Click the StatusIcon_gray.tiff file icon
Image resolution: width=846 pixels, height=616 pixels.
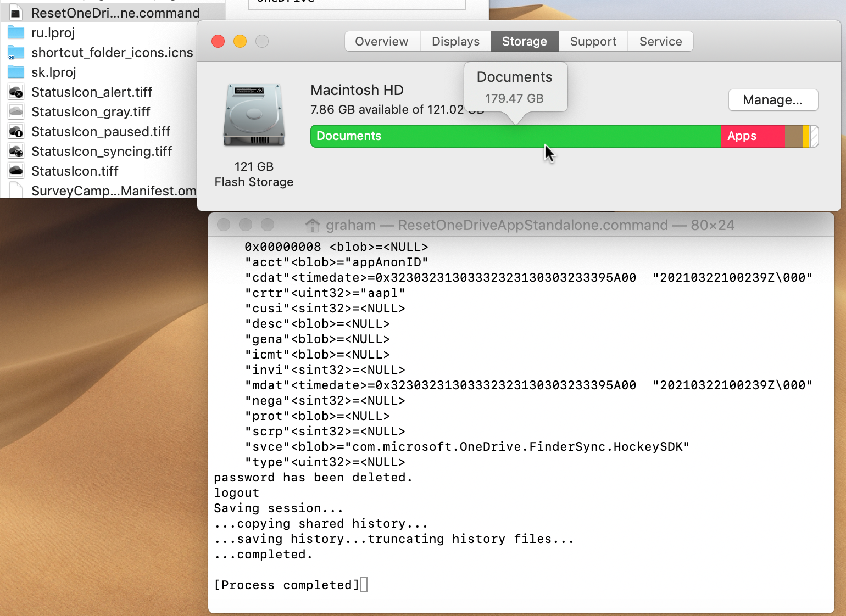[x=16, y=111]
